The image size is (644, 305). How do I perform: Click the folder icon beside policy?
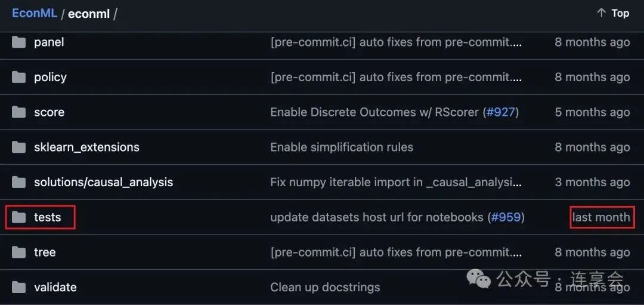click(19, 77)
